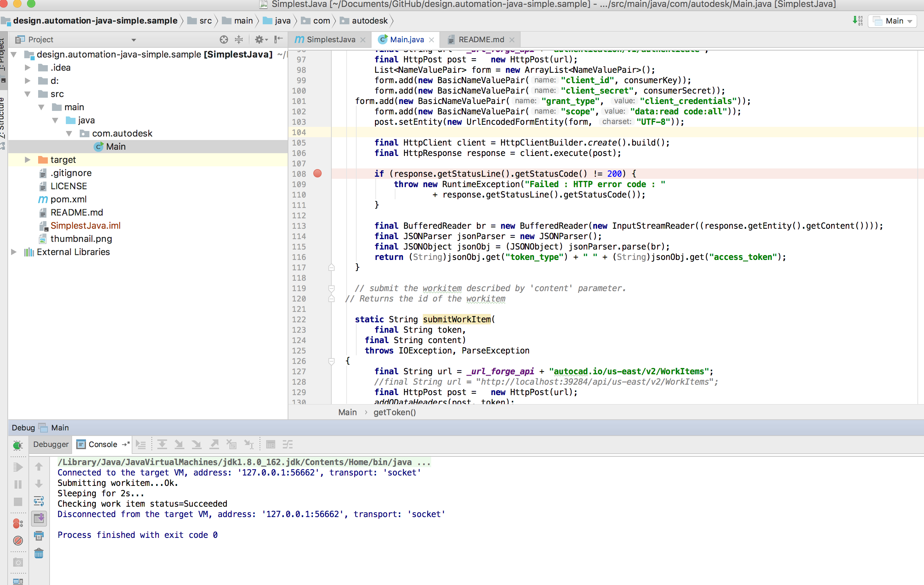Click the Hide Project panel icon
This screenshot has height=585, width=924.
[x=279, y=39]
